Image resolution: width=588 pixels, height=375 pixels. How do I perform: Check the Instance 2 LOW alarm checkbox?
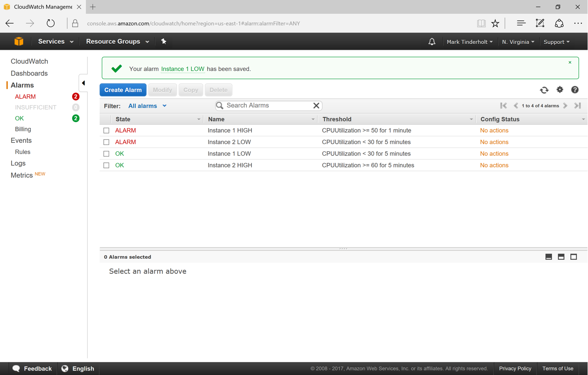pyautogui.click(x=106, y=142)
